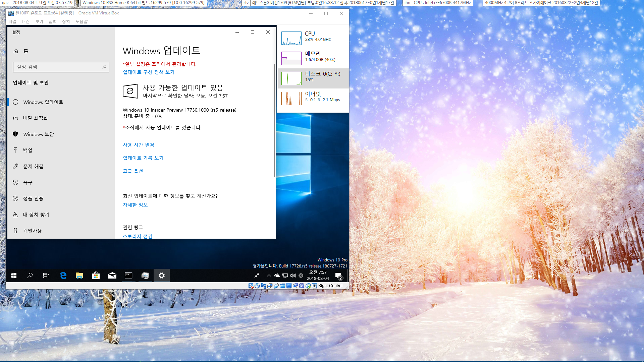Image resolution: width=644 pixels, height=362 pixels.
Task: Click VirtualBox USB devices indicator
Action: [276, 286]
